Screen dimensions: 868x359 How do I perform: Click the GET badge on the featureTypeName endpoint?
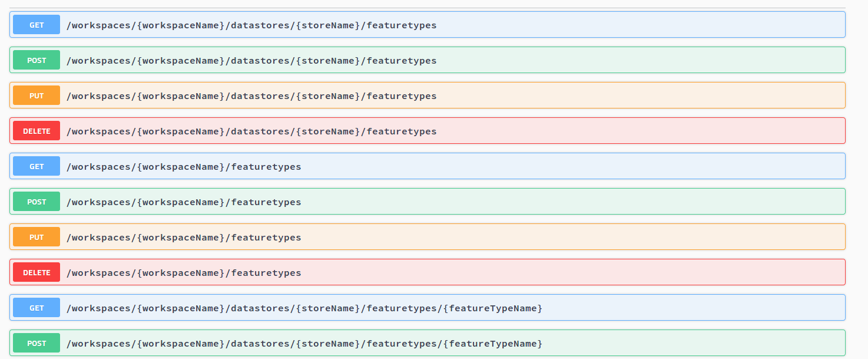pos(35,307)
